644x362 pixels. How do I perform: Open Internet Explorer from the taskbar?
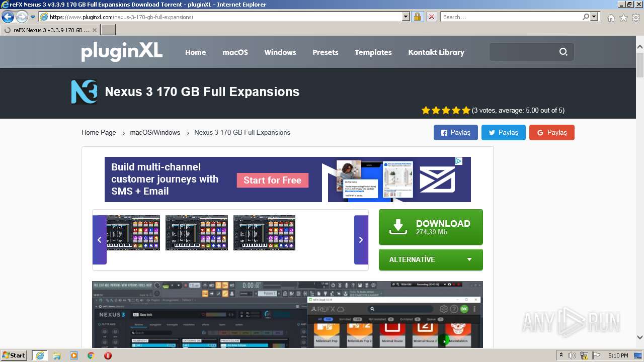tap(40, 355)
